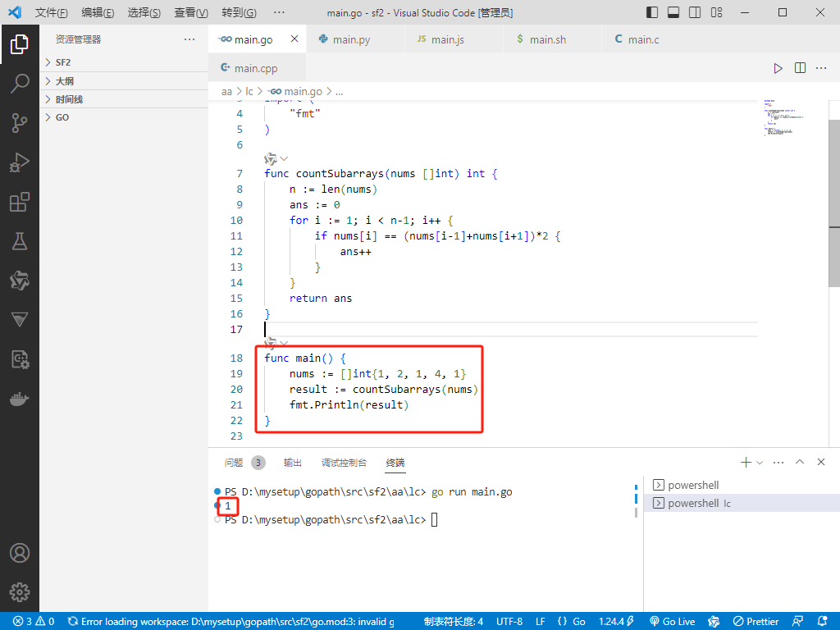Screen dimensions: 840x630
Task: Open the Run and Debug view
Action: (20, 162)
